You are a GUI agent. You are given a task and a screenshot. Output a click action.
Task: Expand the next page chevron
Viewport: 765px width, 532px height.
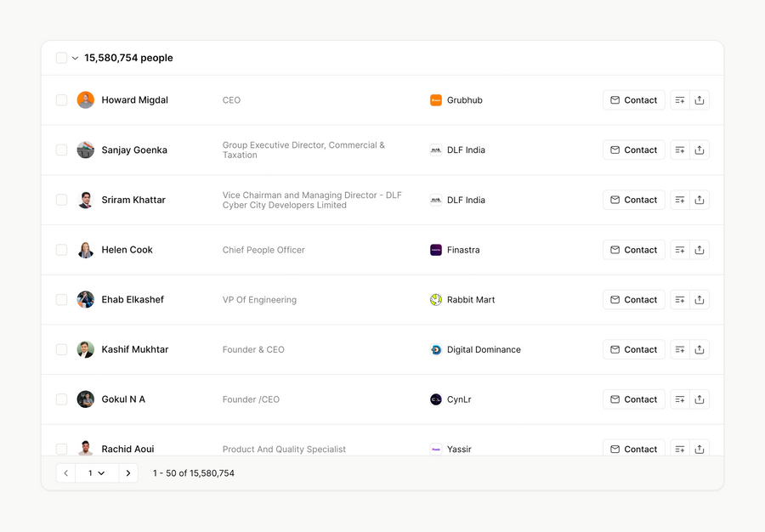point(128,473)
